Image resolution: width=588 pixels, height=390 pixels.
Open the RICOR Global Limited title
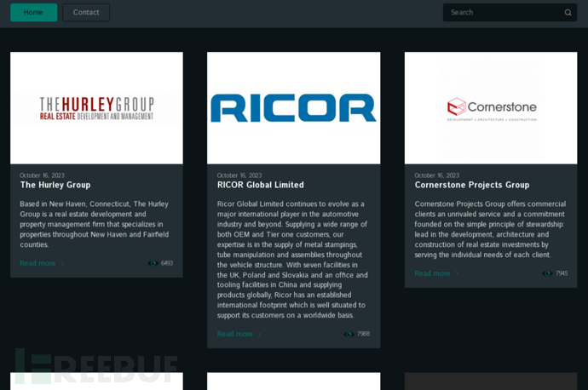point(261,185)
